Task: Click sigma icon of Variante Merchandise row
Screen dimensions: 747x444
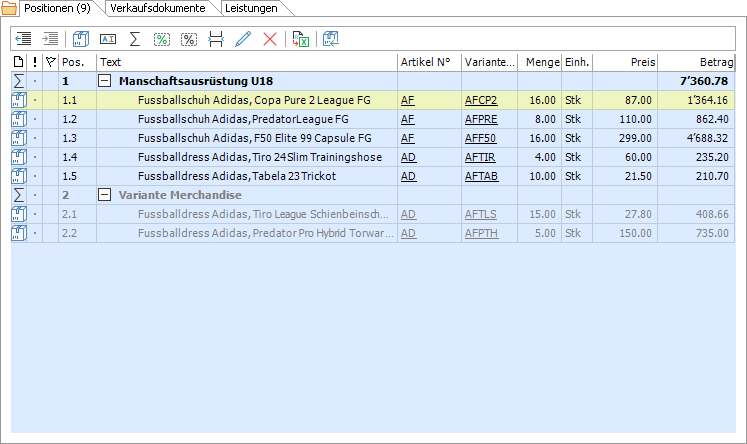Action: point(19,195)
